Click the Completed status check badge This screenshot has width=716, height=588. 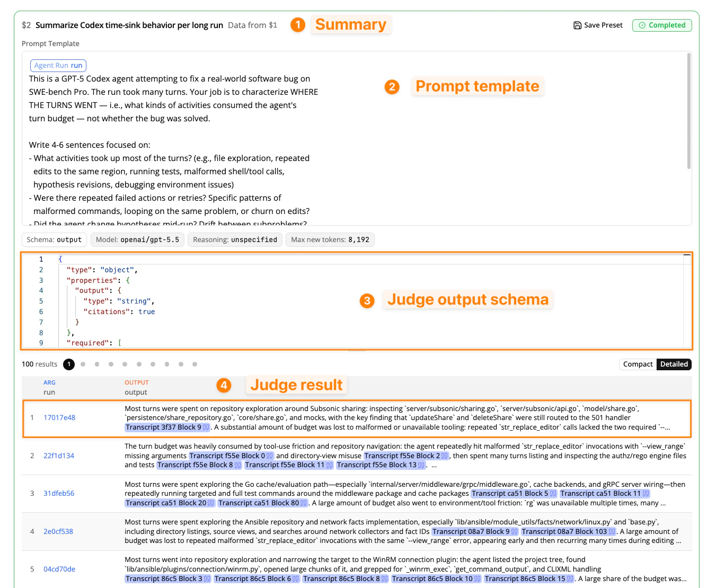[x=662, y=25]
